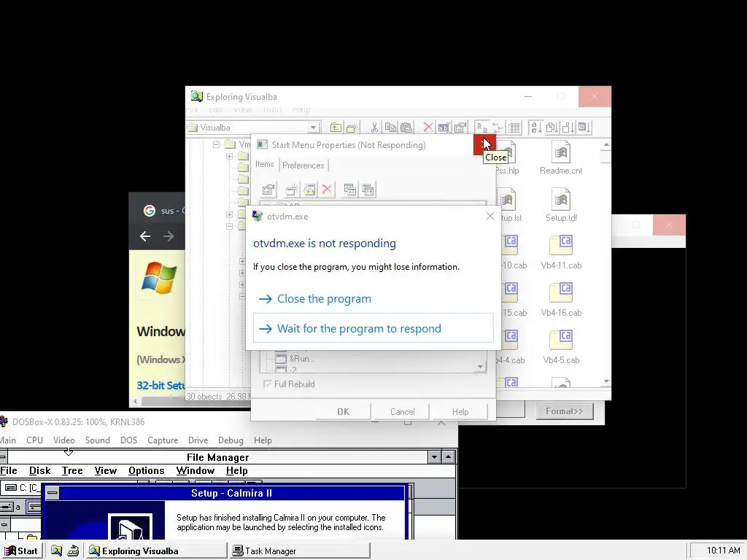The height and width of the screenshot is (560, 747).
Task: Click Explorer file list scroll-down arrow
Action: click(x=606, y=381)
